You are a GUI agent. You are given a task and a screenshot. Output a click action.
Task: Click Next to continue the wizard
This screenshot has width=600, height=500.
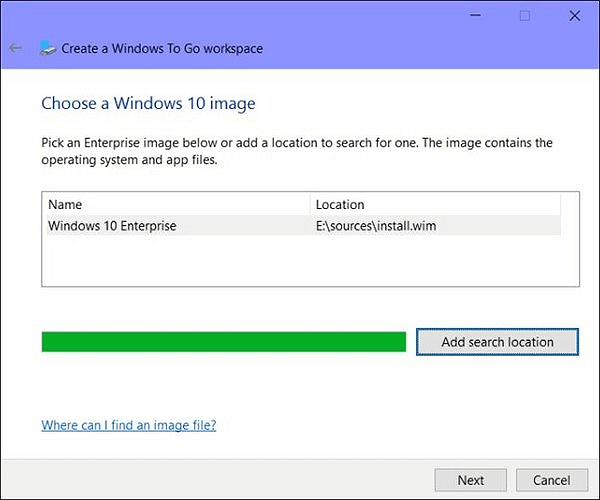[x=471, y=480]
